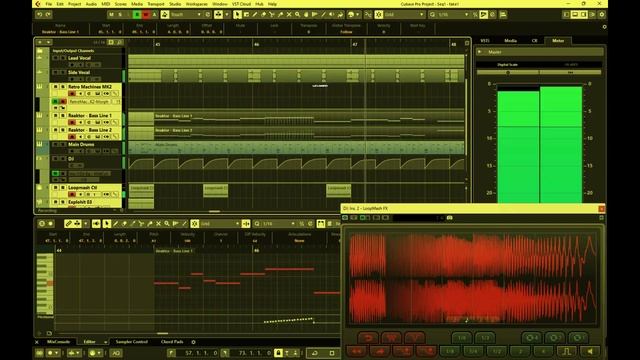
Task: Click bar 46 marker on the project ruler
Action: [x=257, y=44]
